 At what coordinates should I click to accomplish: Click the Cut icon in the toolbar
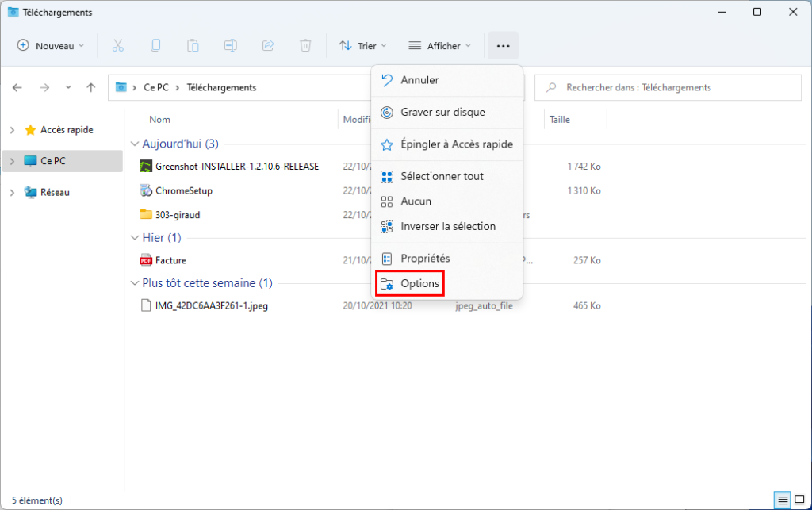point(117,45)
